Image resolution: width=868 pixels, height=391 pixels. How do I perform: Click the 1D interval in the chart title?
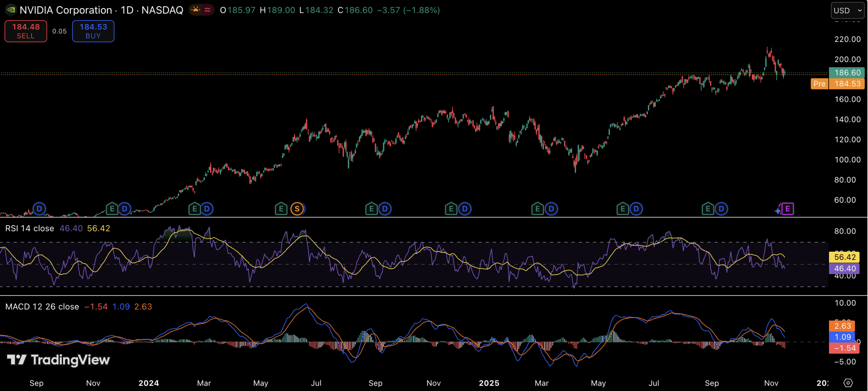coord(127,10)
